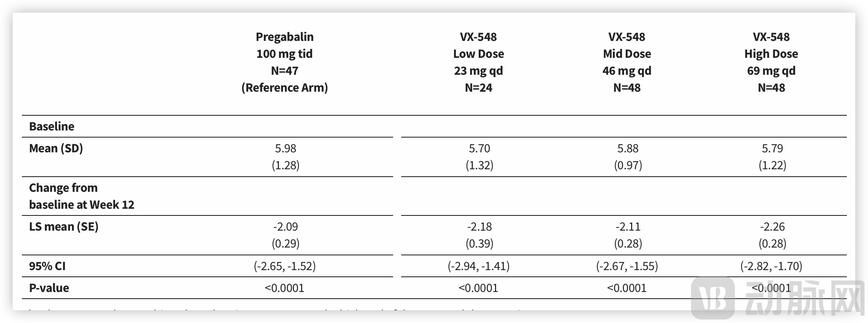
Task: Click the P-value row label
Action: coord(49,288)
